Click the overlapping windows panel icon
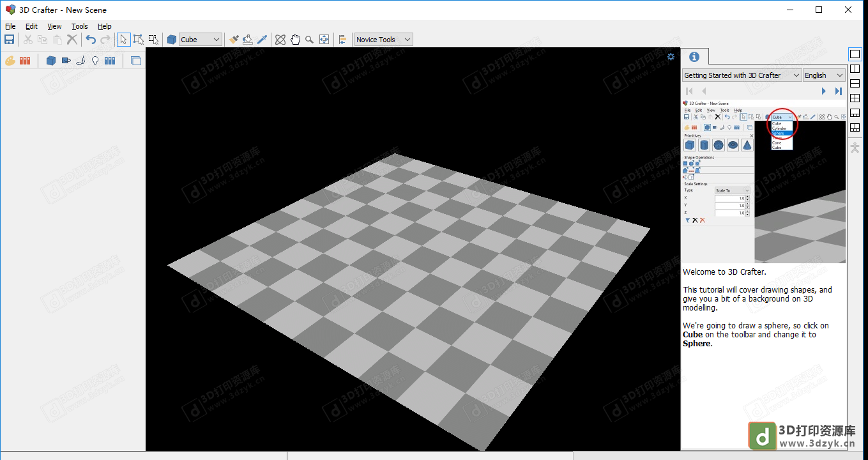 pyautogui.click(x=136, y=61)
